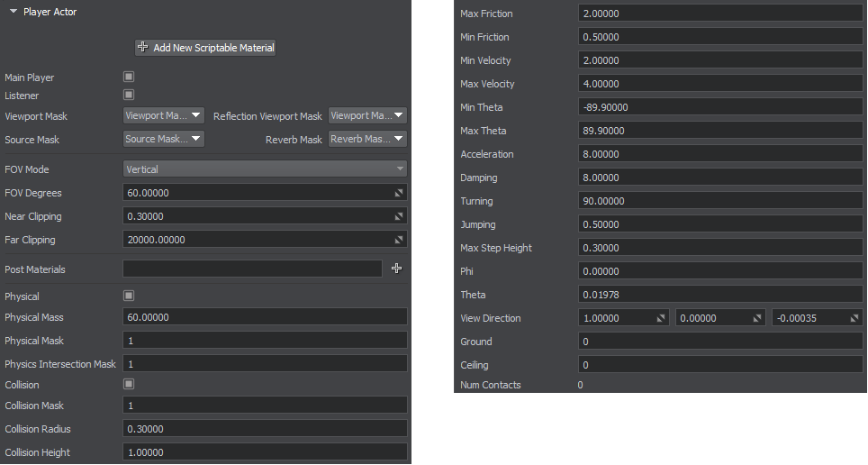The width and height of the screenshot is (868, 465).
Task: Collapse the Player Actor section
Action: [x=12, y=12]
